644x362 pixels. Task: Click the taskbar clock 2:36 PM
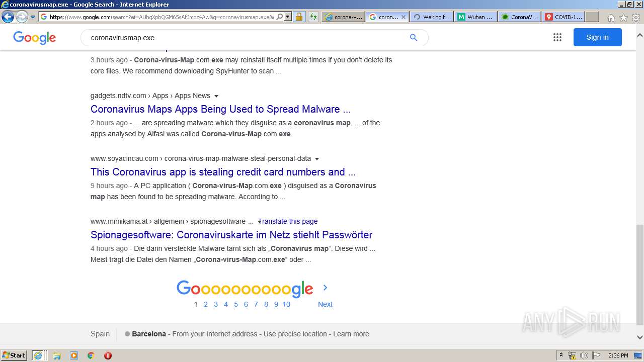[618, 355]
